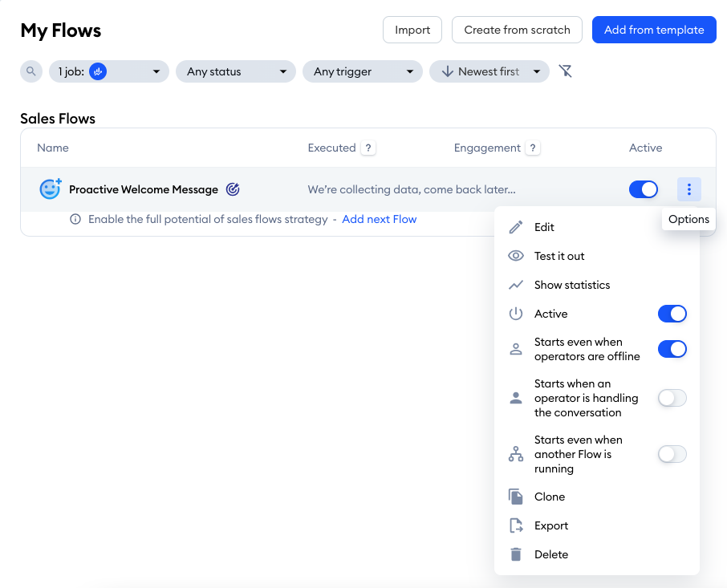Click the flow tree icon for another Flow

tap(516, 454)
